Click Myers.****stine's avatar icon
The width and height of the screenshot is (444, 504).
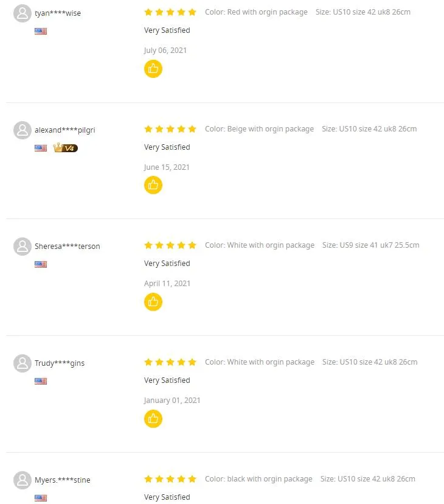[23, 480]
